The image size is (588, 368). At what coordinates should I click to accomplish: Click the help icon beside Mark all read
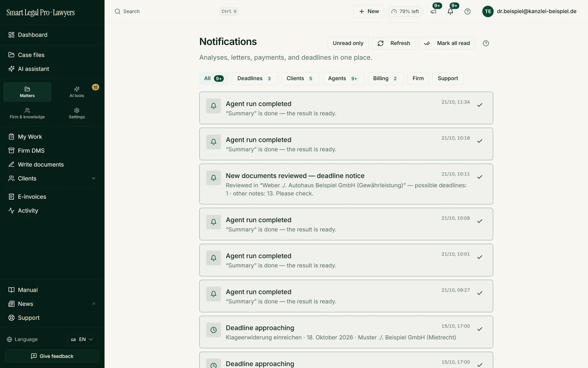click(x=486, y=43)
